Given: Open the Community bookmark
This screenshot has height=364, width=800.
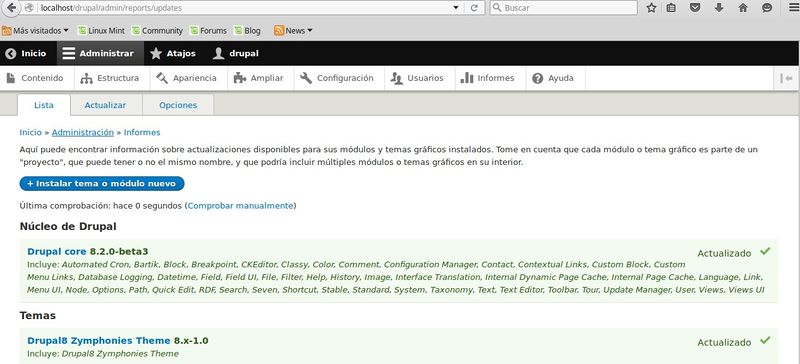Looking at the screenshot, I should point(157,31).
